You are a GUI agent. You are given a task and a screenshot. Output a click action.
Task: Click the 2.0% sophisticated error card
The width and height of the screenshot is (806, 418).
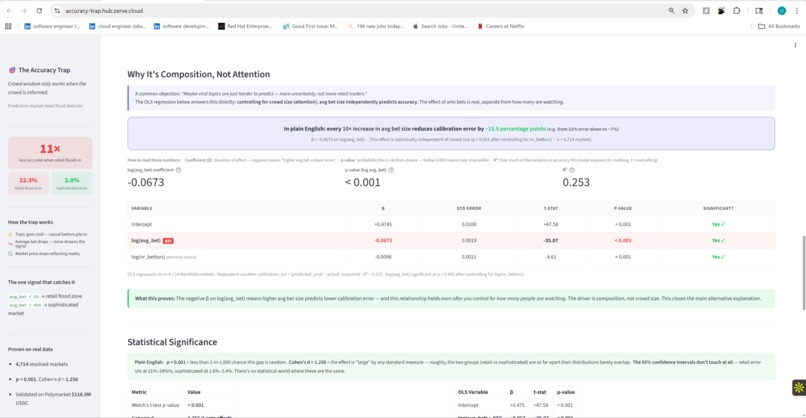coord(71,183)
